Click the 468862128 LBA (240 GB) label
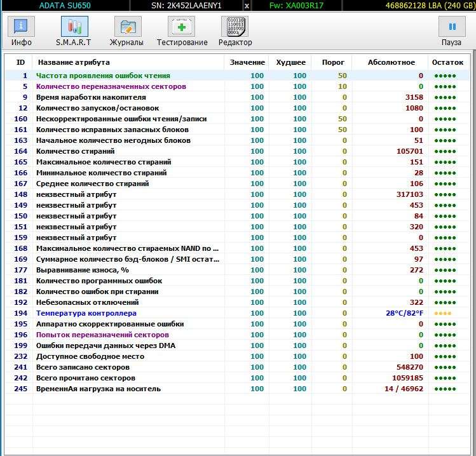Viewport: 476px width, 456px height. (430, 6)
